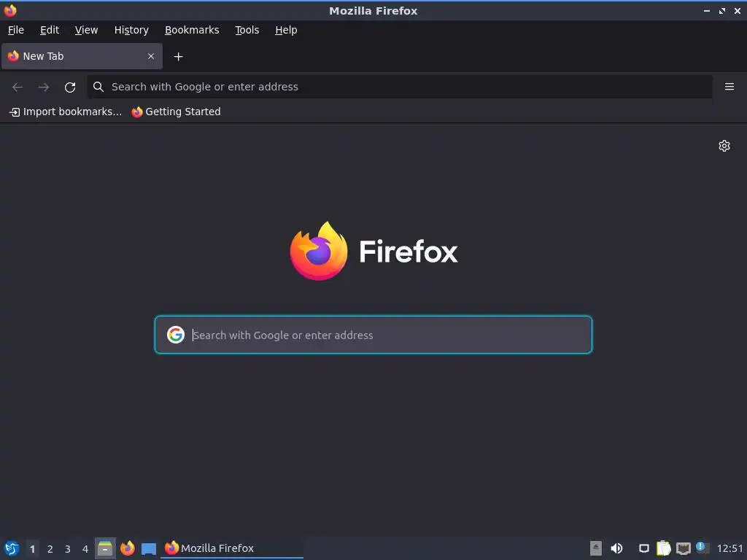
Task: Open the clipboard manager tray icon
Action: tap(663, 548)
